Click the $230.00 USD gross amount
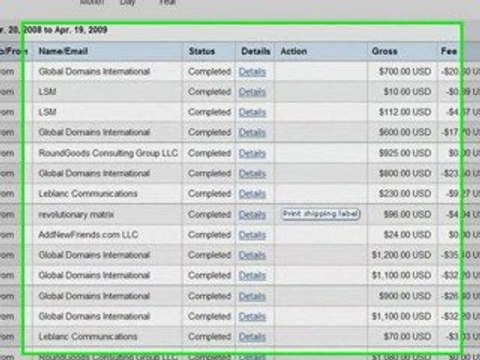The width and height of the screenshot is (480, 360). tap(405, 194)
